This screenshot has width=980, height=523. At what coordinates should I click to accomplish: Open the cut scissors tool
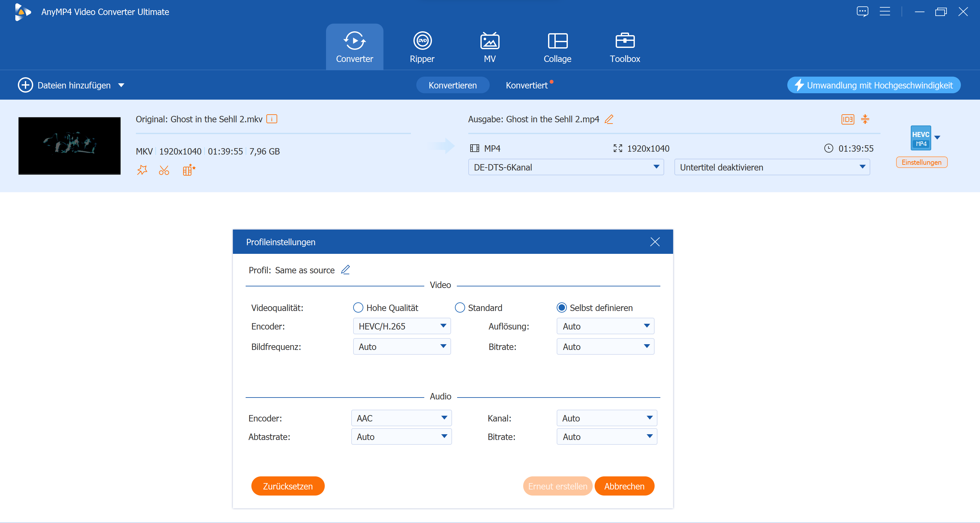click(164, 170)
